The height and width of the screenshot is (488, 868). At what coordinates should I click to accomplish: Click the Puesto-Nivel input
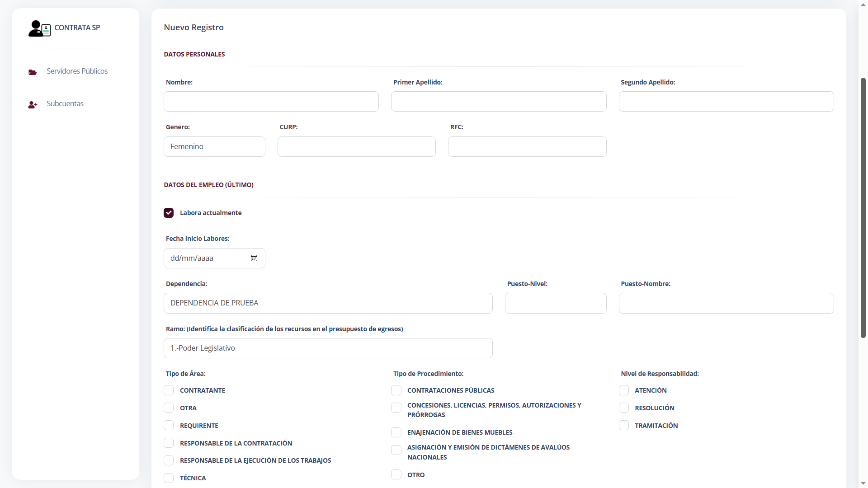pos(556,303)
